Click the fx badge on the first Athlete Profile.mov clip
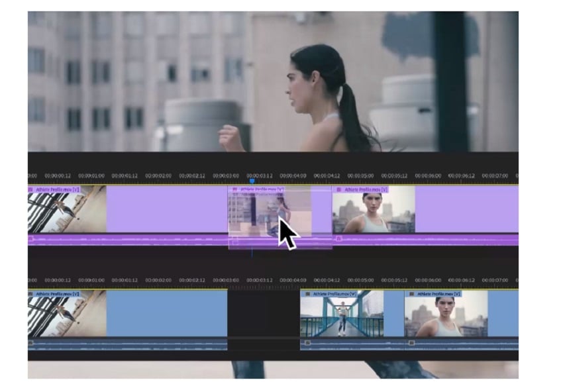Image resolution: width=563 pixels, height=392 pixels. (29, 190)
